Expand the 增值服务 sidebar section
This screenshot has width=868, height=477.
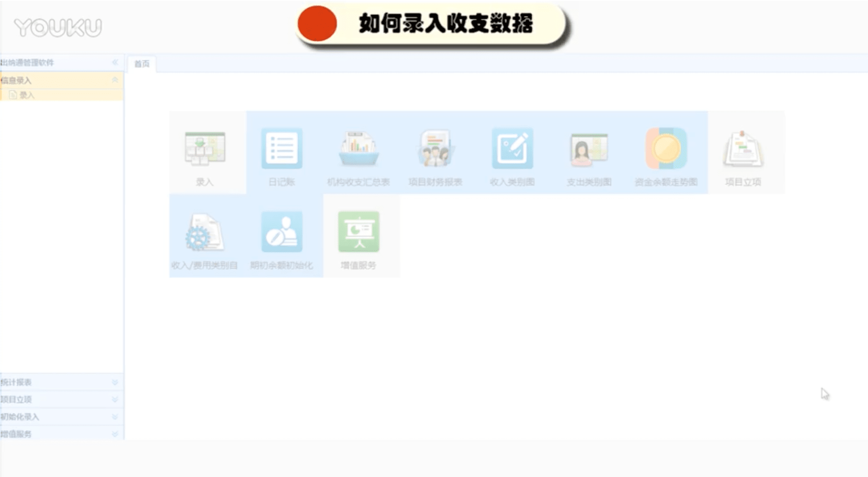click(115, 434)
